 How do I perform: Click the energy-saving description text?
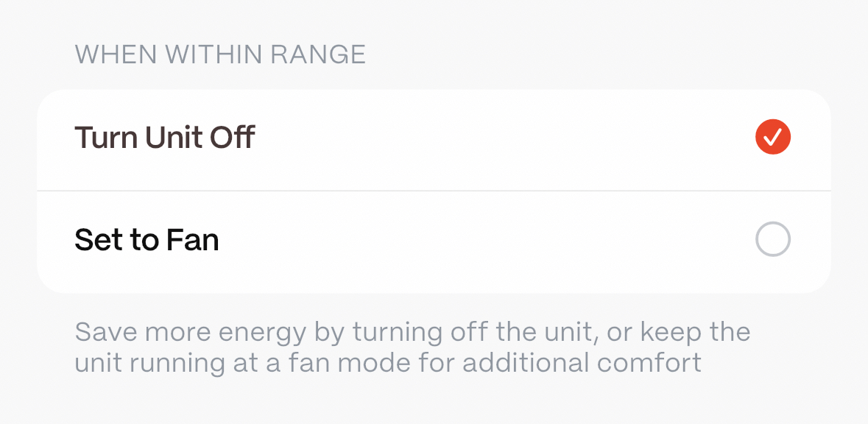coord(412,347)
